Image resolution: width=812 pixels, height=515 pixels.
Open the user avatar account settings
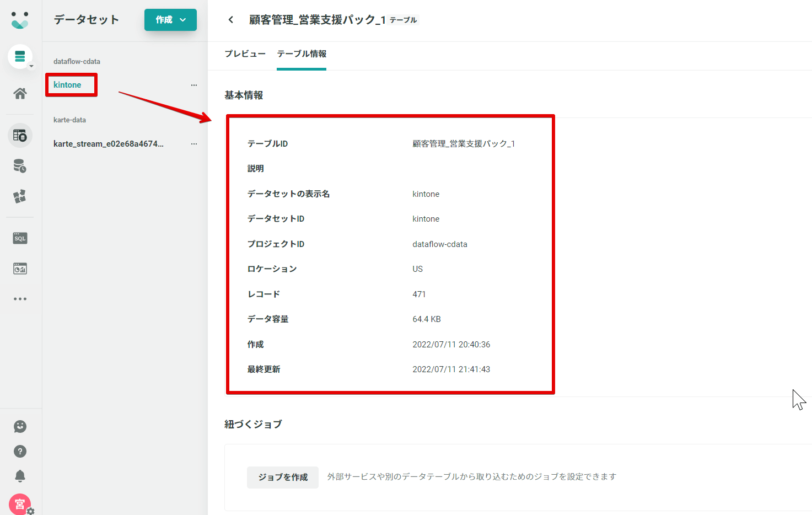tap(20, 504)
